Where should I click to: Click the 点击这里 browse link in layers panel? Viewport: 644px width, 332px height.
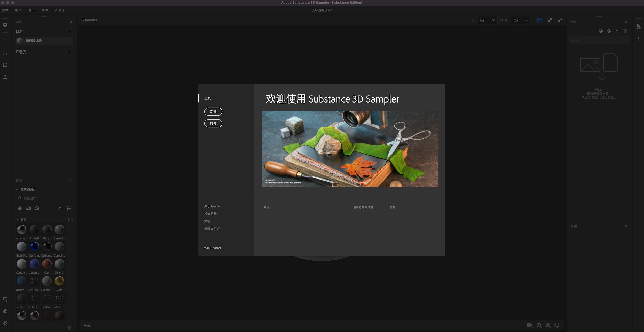(592, 97)
